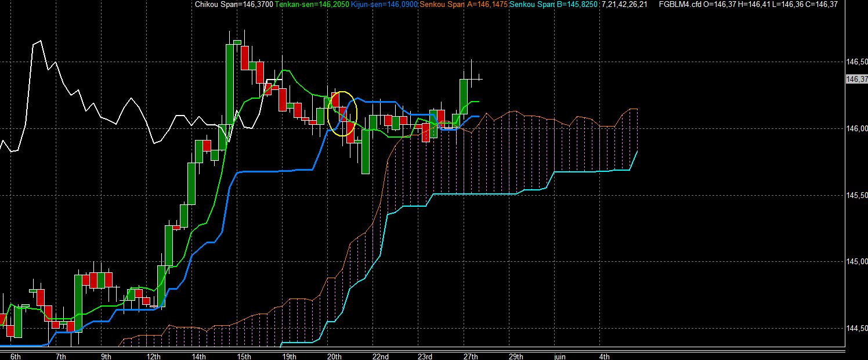This screenshot has height=360, width=868.
Task: Click the 7th date label
Action: point(61,356)
